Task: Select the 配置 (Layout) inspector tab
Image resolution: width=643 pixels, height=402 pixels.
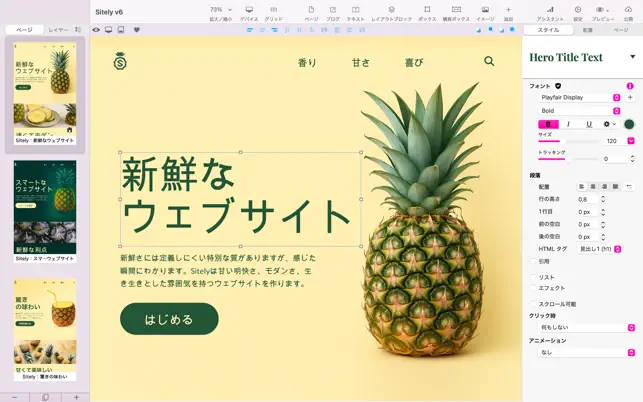Action: click(x=588, y=30)
